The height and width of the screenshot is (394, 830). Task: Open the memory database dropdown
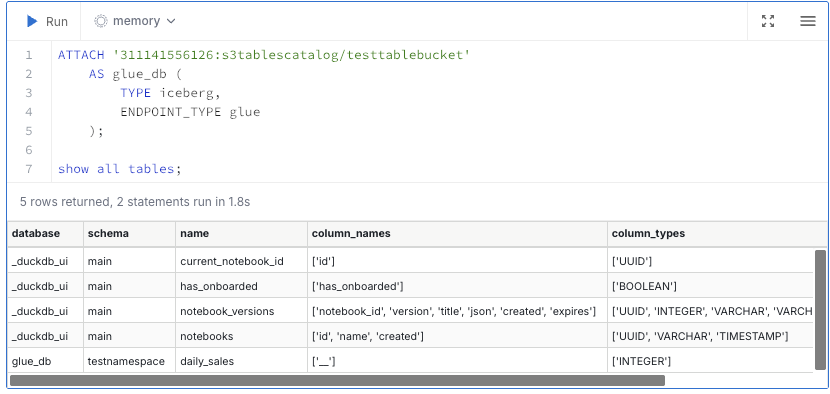pyautogui.click(x=135, y=21)
